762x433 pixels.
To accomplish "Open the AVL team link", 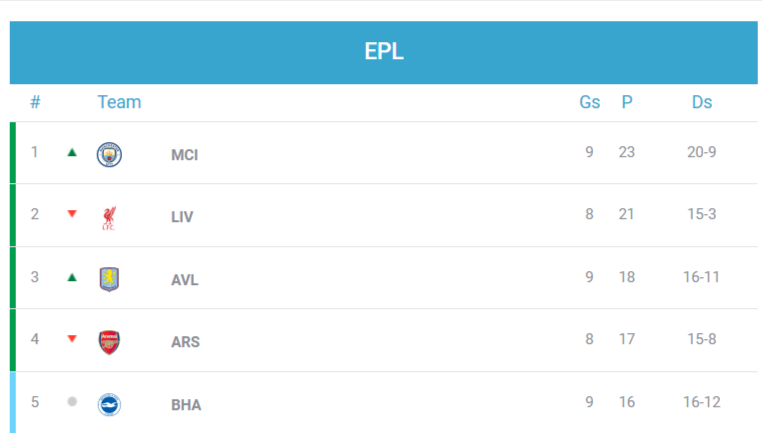I will pos(185,280).
